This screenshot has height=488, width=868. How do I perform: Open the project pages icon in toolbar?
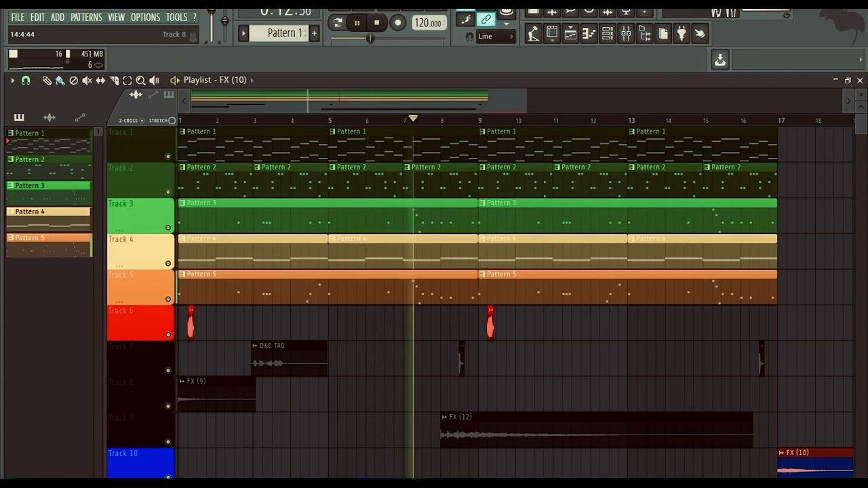pyautogui.click(x=663, y=33)
